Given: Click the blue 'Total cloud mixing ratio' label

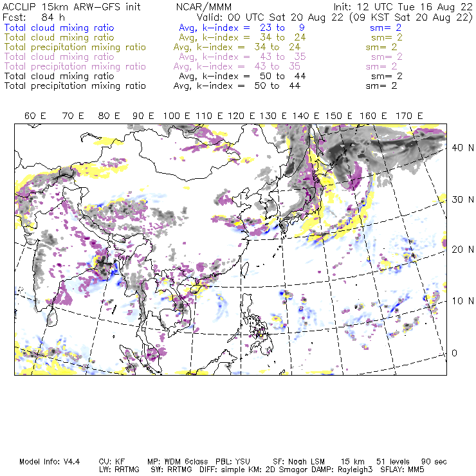Looking at the screenshot, I should tap(59, 28).
